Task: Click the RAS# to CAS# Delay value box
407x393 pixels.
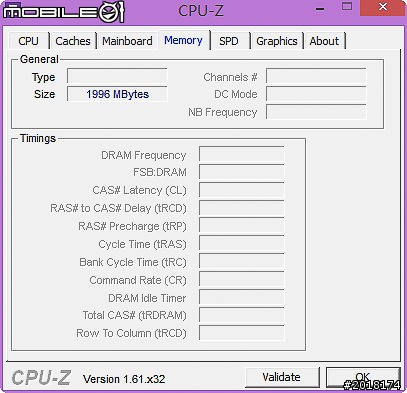Action: coord(242,208)
